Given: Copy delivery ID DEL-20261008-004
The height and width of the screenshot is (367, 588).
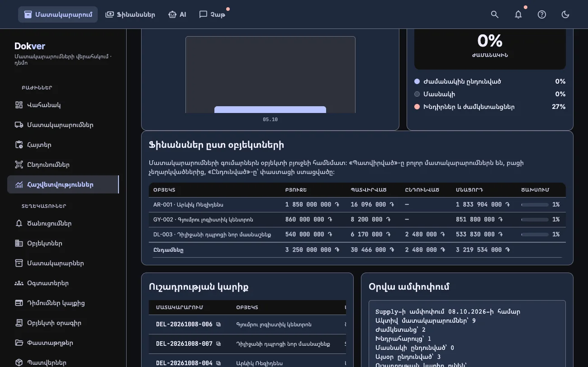Looking at the screenshot, I should click(x=218, y=363).
